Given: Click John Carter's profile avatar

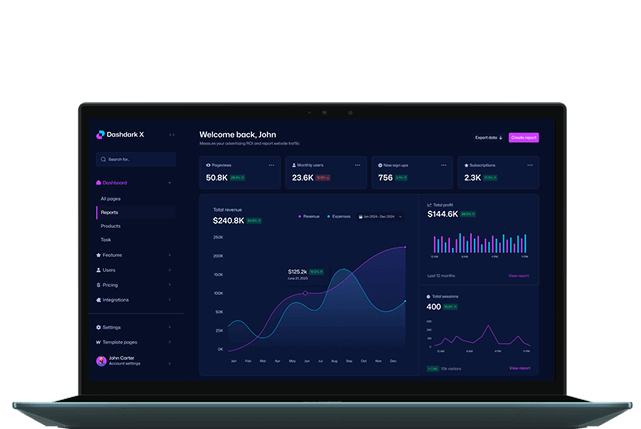Looking at the screenshot, I should tap(101, 361).
